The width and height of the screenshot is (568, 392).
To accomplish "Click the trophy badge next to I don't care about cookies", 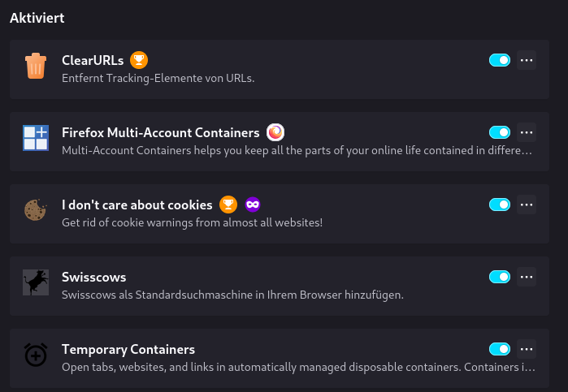I will pyautogui.click(x=228, y=205).
